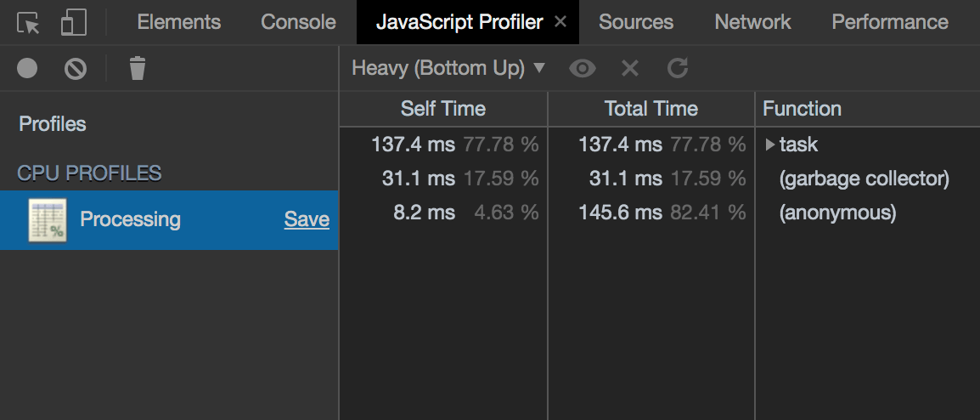Image resolution: width=980 pixels, height=420 pixels.
Task: Select the (anonymous) function row
Action: click(837, 213)
